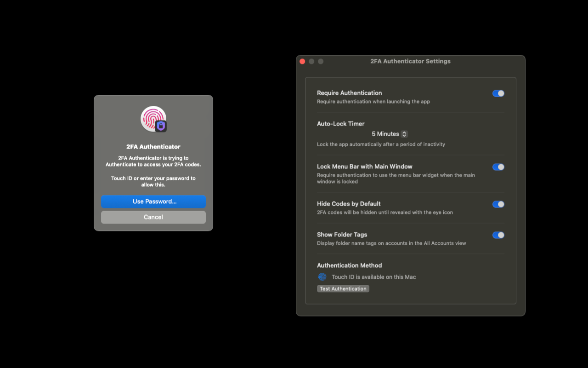
Task: Open the Auto-Lock Timer duration dropdown
Action: pyautogui.click(x=389, y=134)
